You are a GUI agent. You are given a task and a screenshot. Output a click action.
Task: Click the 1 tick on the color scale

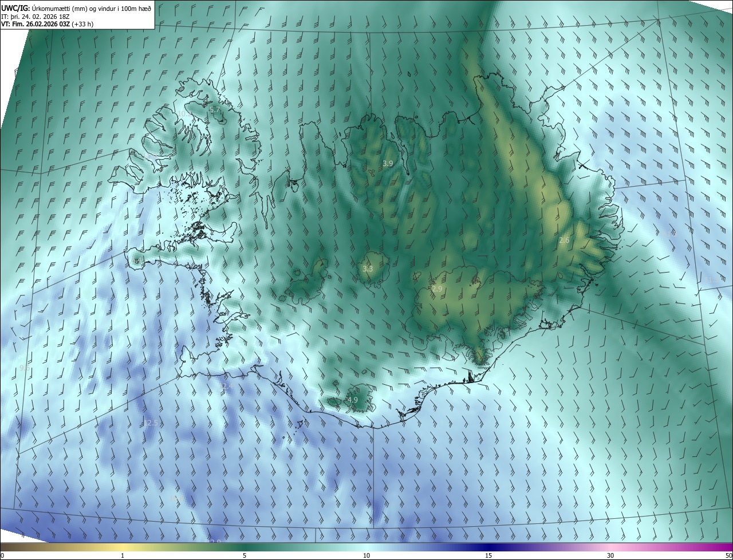tap(123, 555)
